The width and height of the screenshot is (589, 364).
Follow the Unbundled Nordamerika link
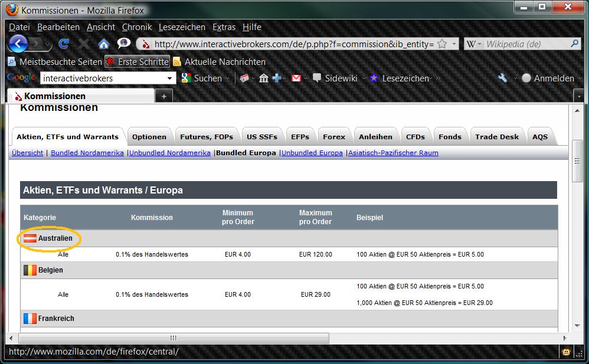[170, 153]
